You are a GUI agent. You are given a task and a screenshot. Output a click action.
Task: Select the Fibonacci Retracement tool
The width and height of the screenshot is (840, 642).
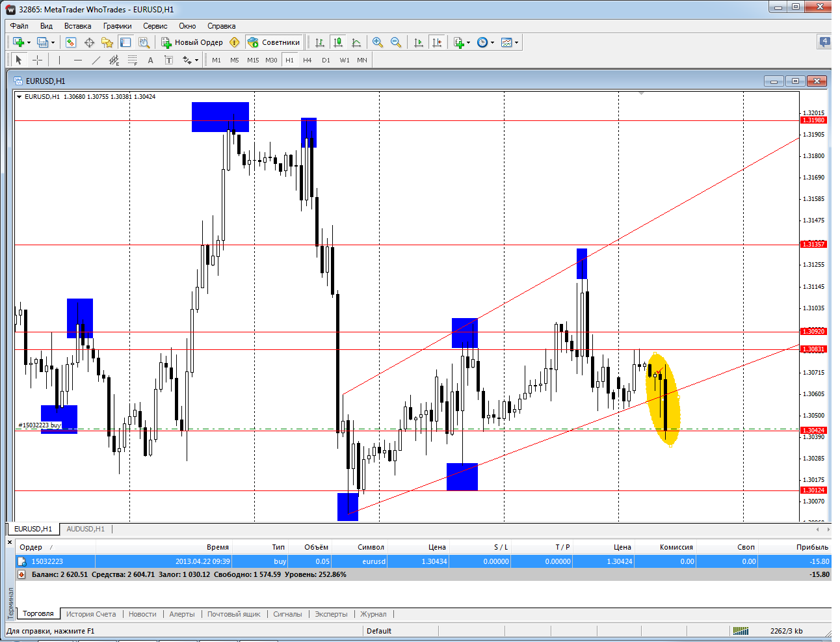pos(133,60)
